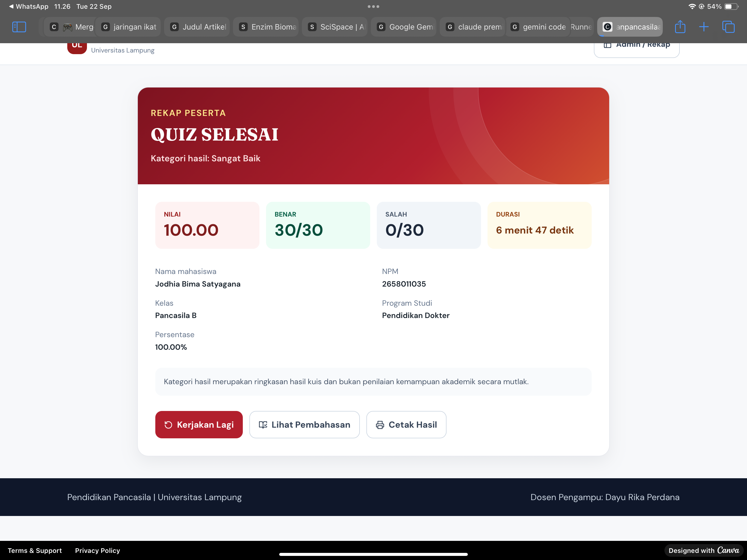Open the SciSpace tab
The height and width of the screenshot is (560, 747).
tap(335, 27)
